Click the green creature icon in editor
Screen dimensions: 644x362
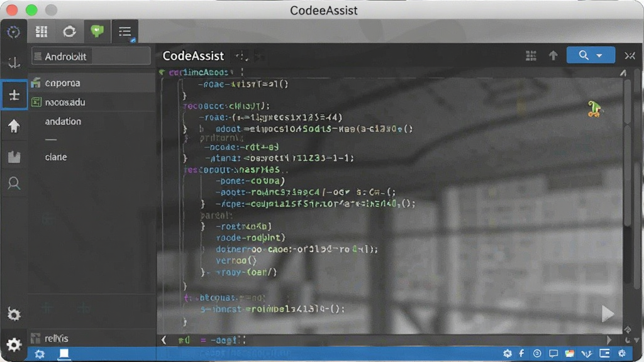[x=594, y=109]
